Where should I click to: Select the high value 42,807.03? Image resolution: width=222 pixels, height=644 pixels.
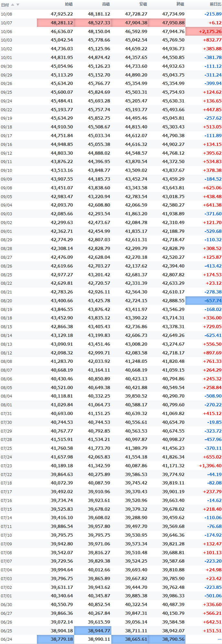tap(99, 240)
